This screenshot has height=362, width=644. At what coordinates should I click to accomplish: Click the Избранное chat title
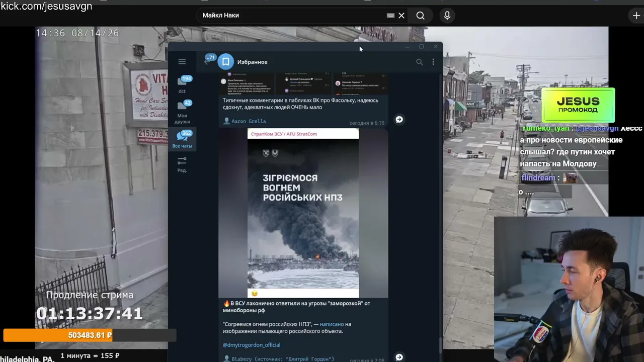click(253, 62)
